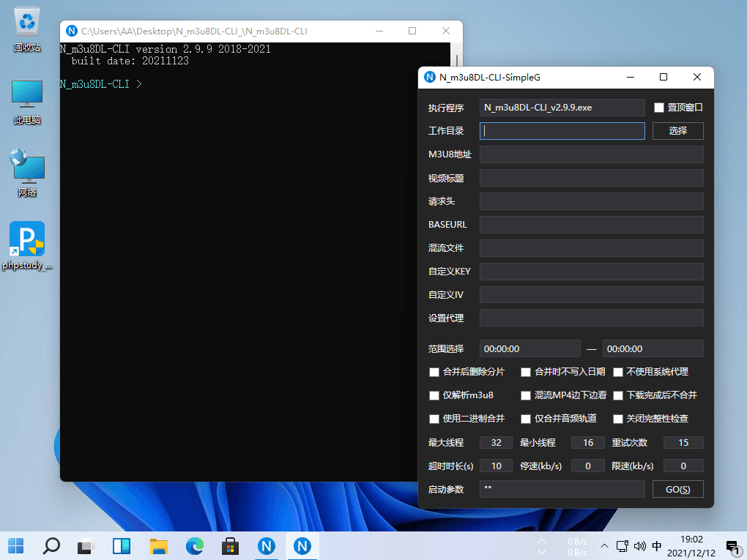Launch Microsoft Edge from the taskbar
747x560 pixels.
tap(194, 545)
